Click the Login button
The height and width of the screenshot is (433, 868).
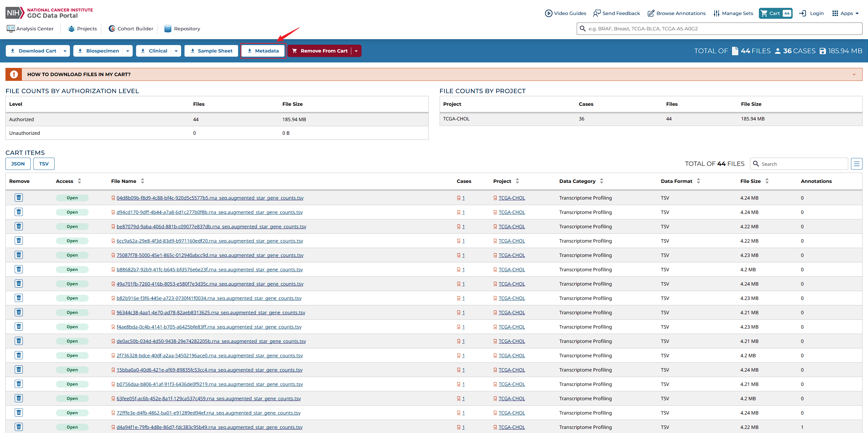[x=811, y=13]
